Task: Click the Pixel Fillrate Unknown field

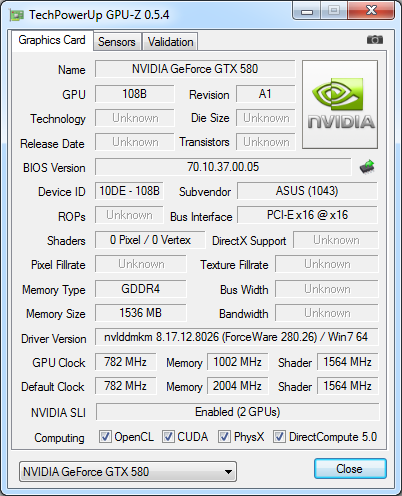Action: (x=140, y=264)
